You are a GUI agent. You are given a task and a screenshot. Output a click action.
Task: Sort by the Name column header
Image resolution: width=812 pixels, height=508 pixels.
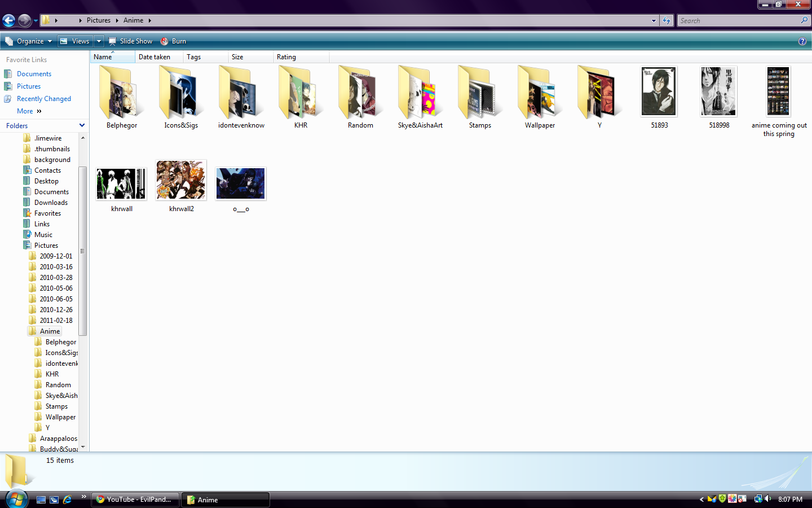coord(113,57)
